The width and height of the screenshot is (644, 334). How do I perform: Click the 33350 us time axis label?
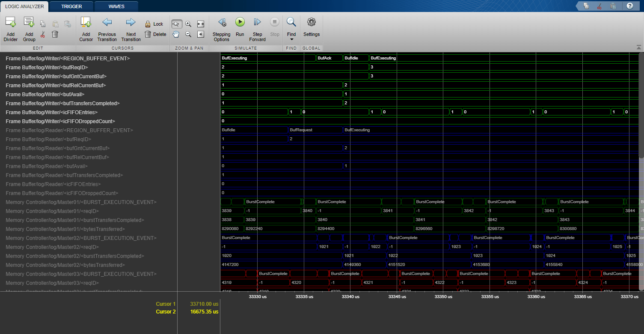(x=444, y=296)
